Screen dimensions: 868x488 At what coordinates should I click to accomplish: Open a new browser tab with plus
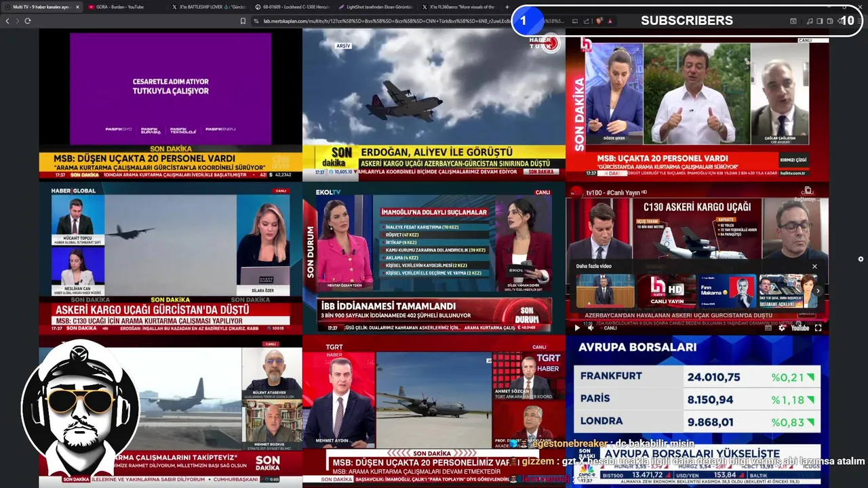pos(507,7)
